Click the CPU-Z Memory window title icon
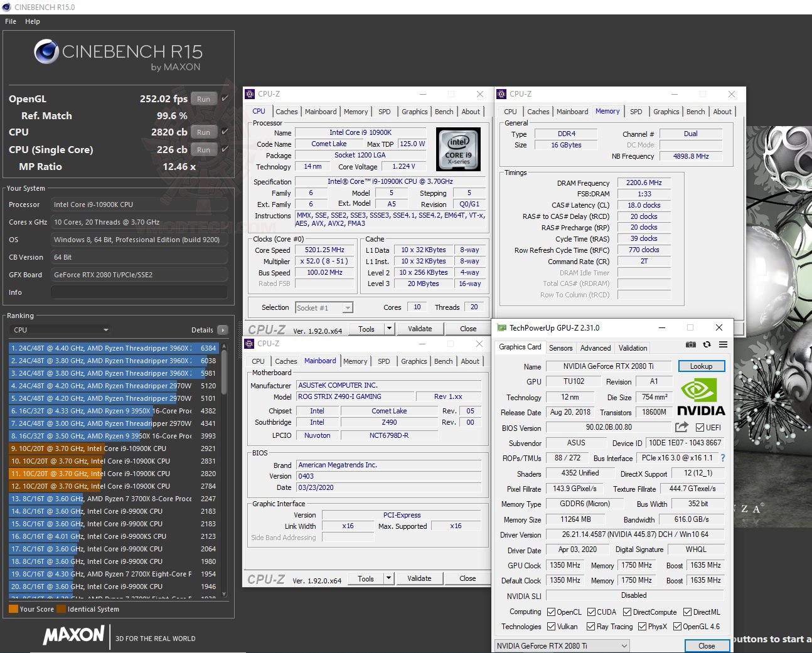 pyautogui.click(x=501, y=94)
